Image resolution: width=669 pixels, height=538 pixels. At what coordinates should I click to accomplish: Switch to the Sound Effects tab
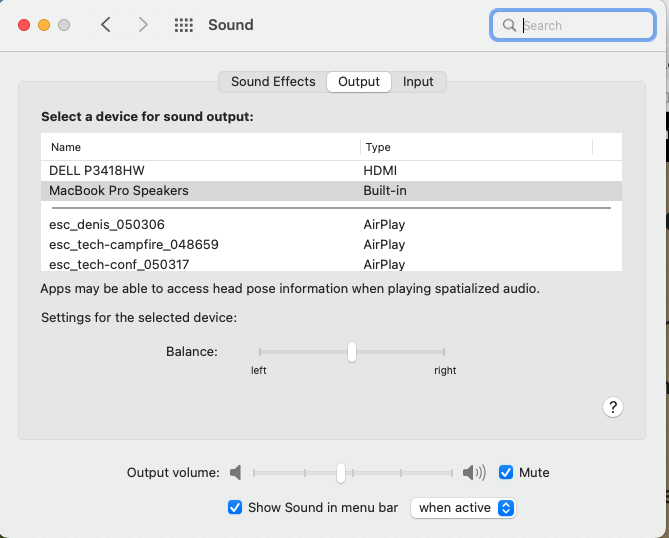(x=273, y=82)
